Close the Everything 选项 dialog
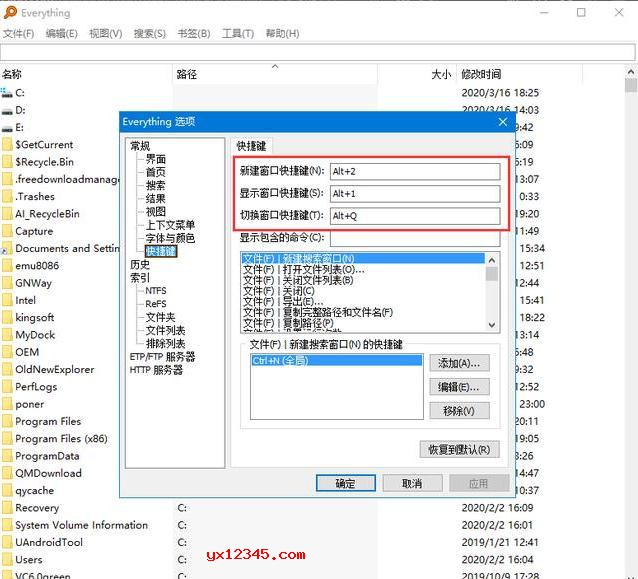Viewport: 638px width, 579px height. [x=503, y=122]
